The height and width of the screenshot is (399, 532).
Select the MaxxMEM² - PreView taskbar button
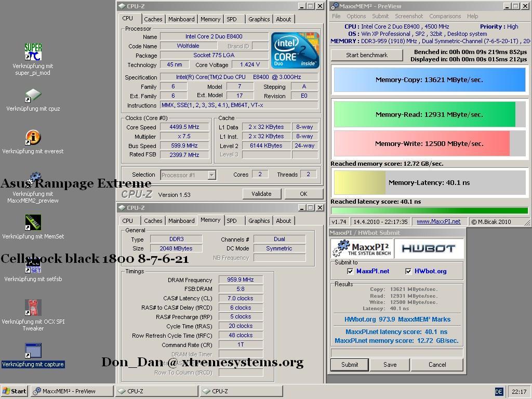pyautogui.click(x=72, y=391)
